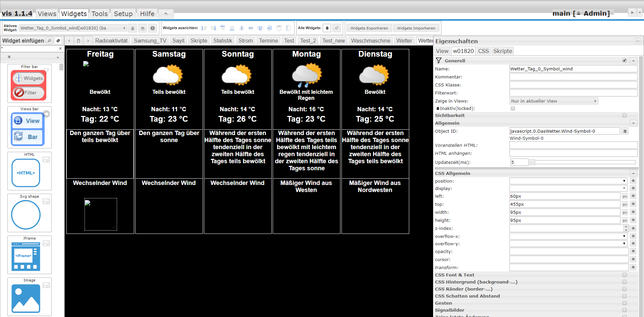This screenshot has height=317, width=644.
Task: Switch to the CSS properties tab
Action: [483, 51]
